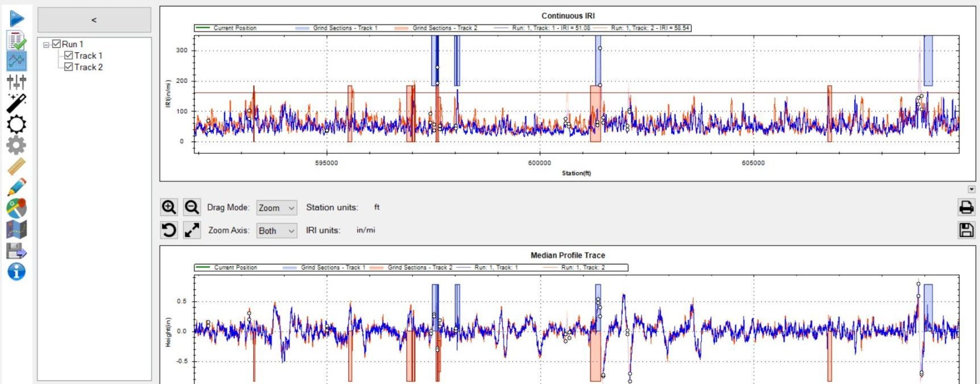Collapse side panel with '<' button
This screenshot has height=384, width=980.
[x=94, y=20]
